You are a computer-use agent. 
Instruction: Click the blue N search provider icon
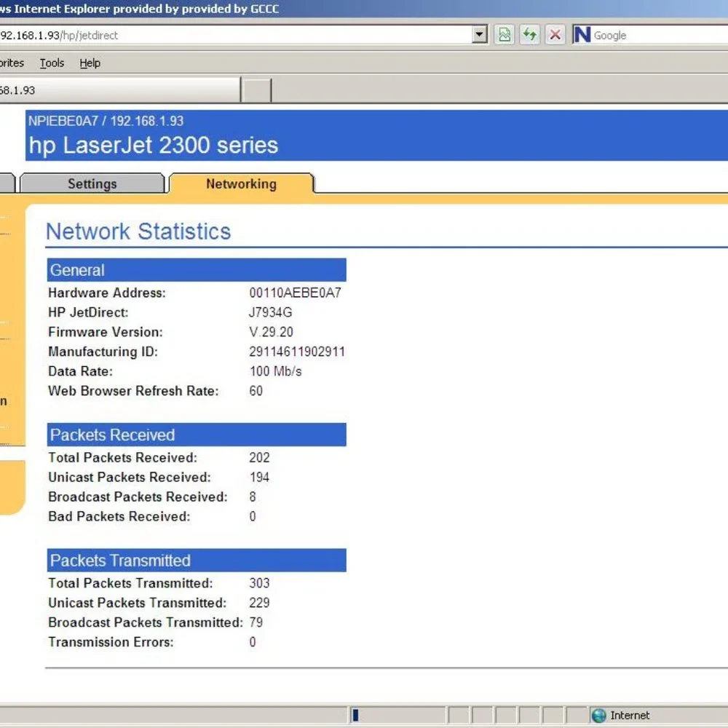point(582,35)
